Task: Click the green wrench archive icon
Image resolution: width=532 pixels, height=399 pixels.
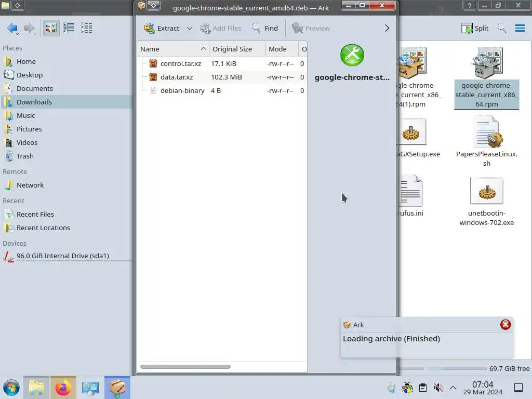Action: coord(352,55)
